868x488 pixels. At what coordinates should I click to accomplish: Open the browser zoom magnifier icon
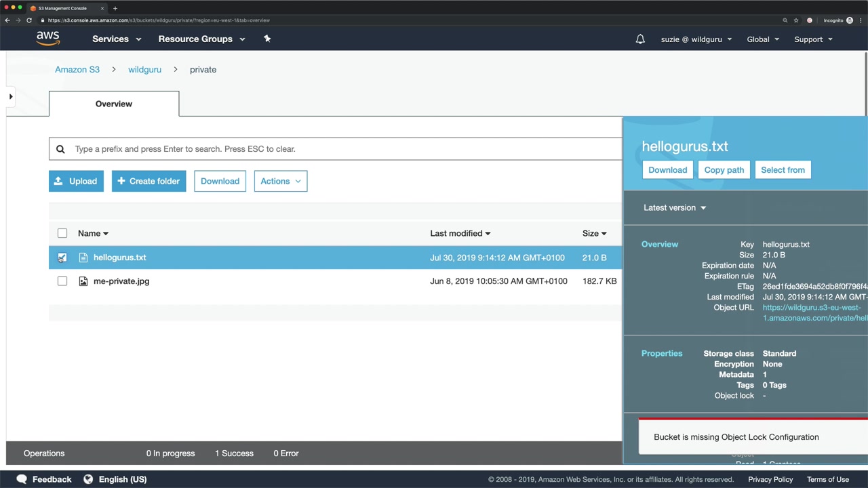[x=785, y=20]
